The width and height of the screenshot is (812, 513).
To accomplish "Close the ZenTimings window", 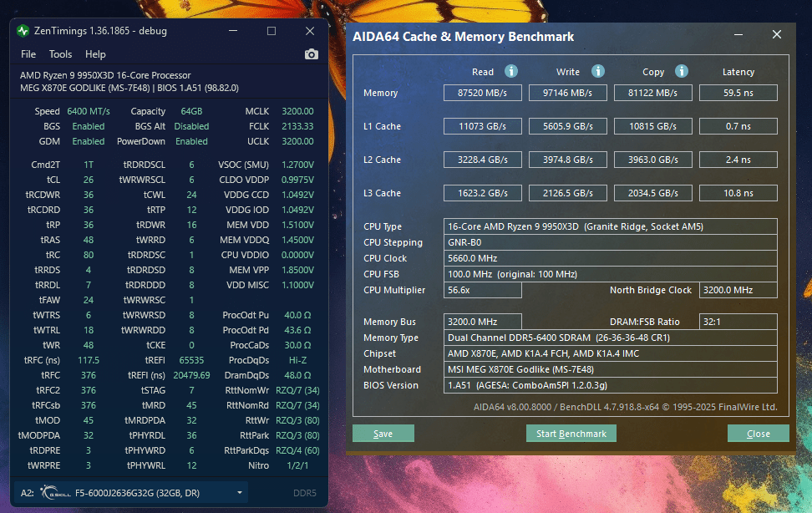I will [x=310, y=31].
